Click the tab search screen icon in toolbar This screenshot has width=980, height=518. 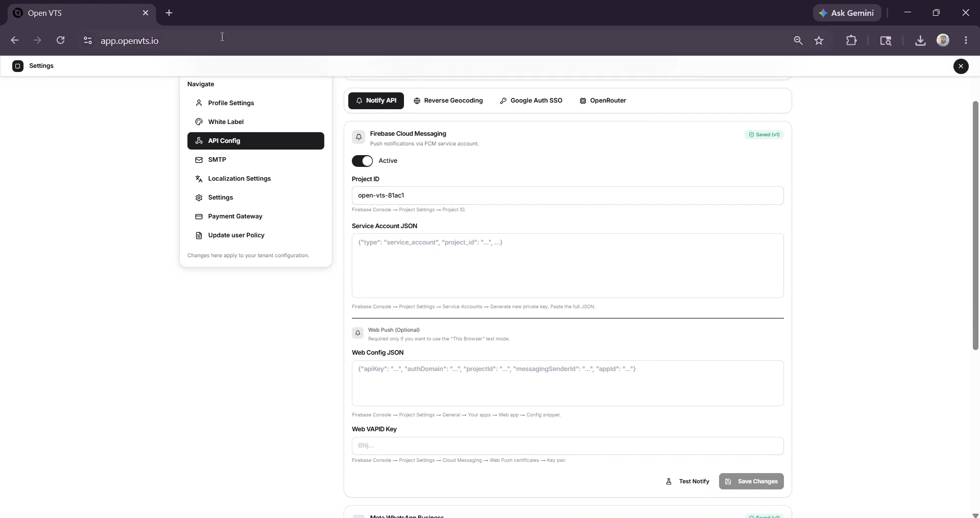(x=886, y=40)
